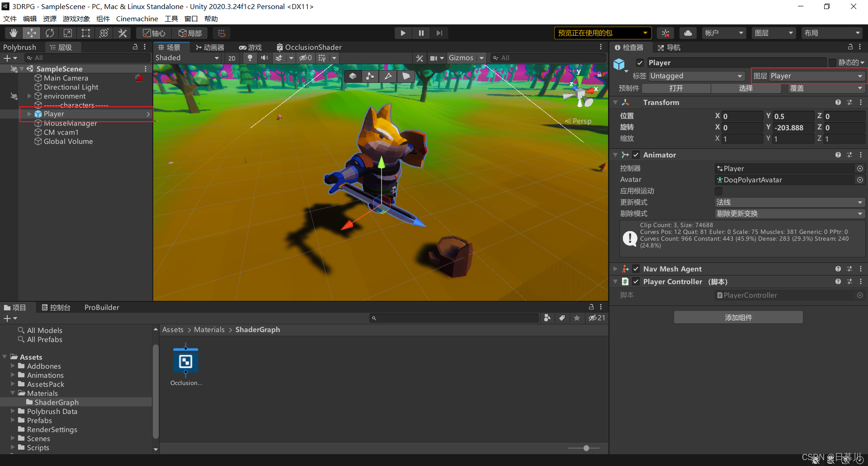Expand environment object in Hierarchy
This screenshot has width=868, height=466.
click(x=30, y=96)
